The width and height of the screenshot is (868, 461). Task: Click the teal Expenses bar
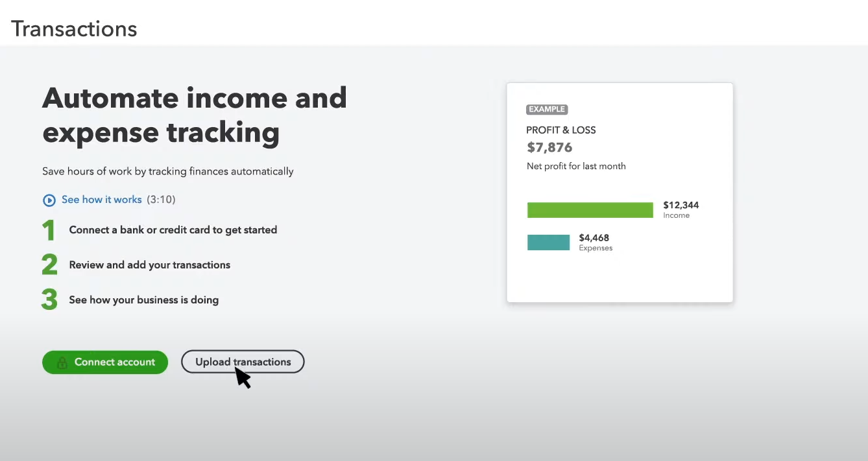(549, 242)
